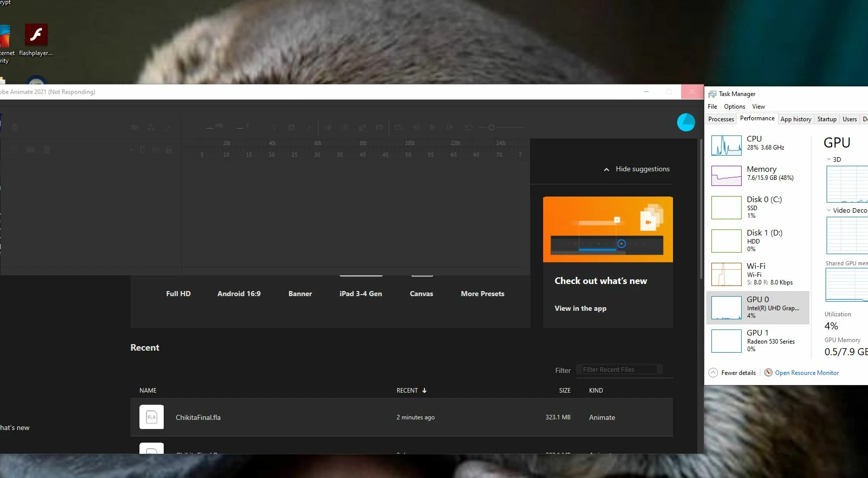The width and height of the screenshot is (868, 478).
Task: Click New Folder icon in timeline
Action: pyautogui.click(x=31, y=150)
